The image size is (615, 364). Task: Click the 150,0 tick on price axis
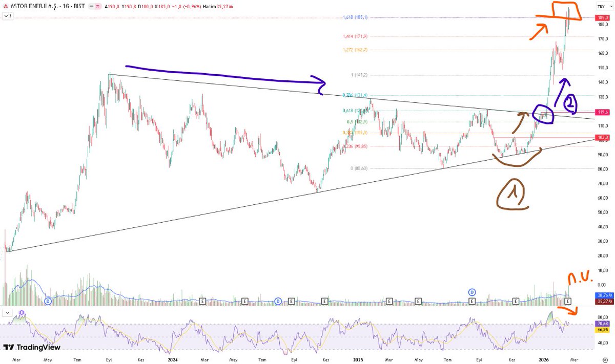point(602,68)
